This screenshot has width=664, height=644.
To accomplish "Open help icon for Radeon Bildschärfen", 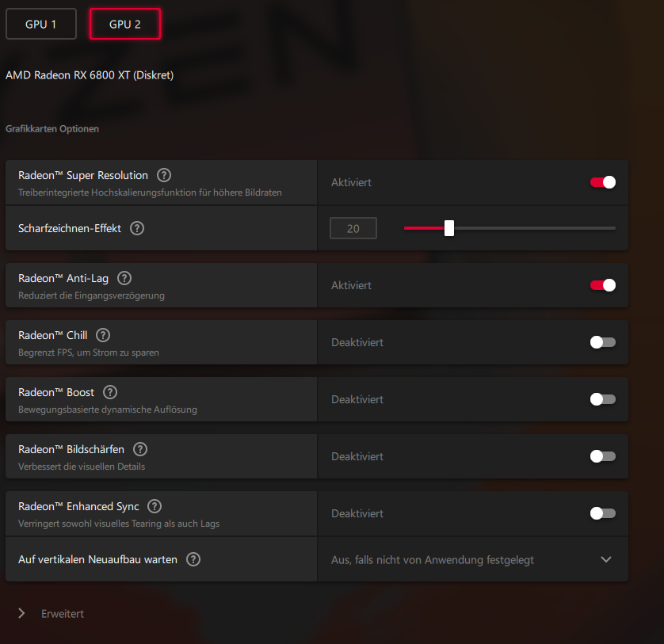I will click(x=140, y=449).
